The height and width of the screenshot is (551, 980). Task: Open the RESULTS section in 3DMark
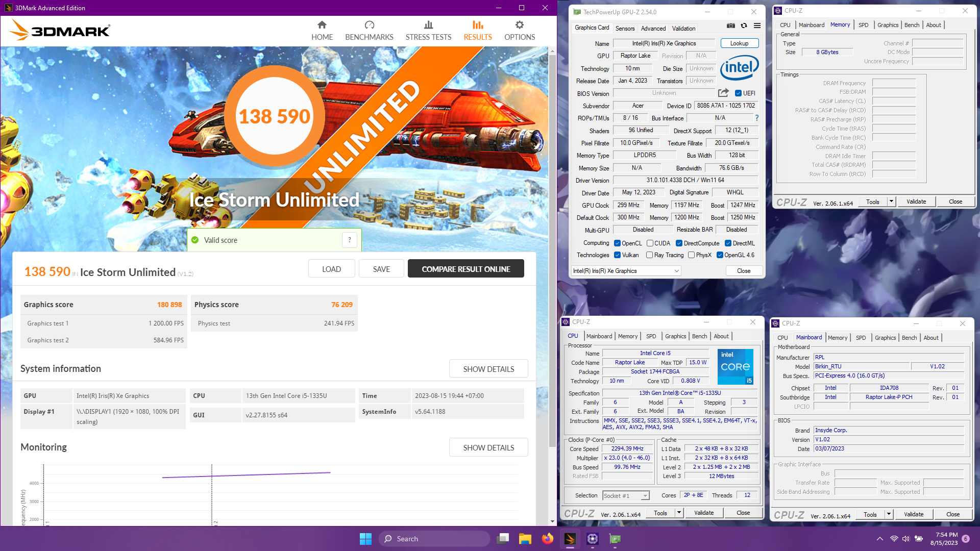pyautogui.click(x=478, y=31)
